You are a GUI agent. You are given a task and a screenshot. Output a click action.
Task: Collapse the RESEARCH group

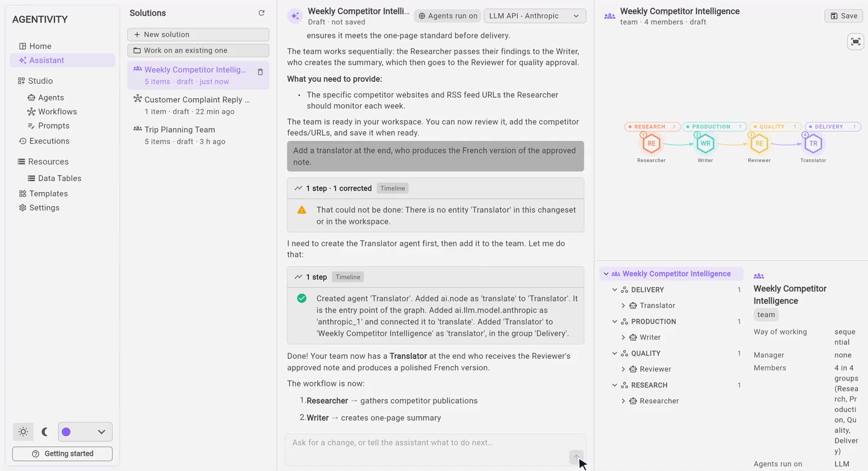tap(615, 385)
